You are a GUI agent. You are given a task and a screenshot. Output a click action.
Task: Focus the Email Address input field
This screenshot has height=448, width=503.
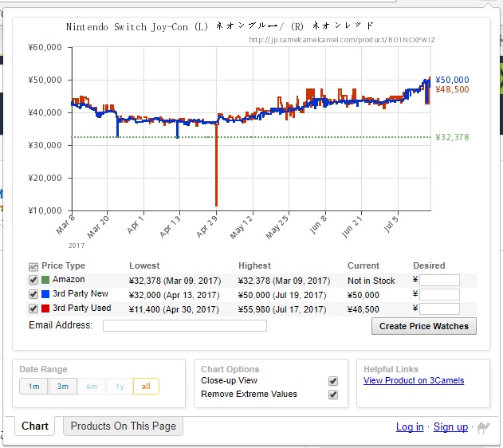185,325
